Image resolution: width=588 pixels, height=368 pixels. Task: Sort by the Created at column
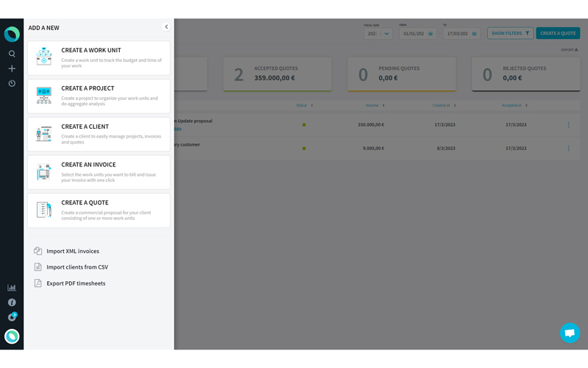pyautogui.click(x=444, y=105)
